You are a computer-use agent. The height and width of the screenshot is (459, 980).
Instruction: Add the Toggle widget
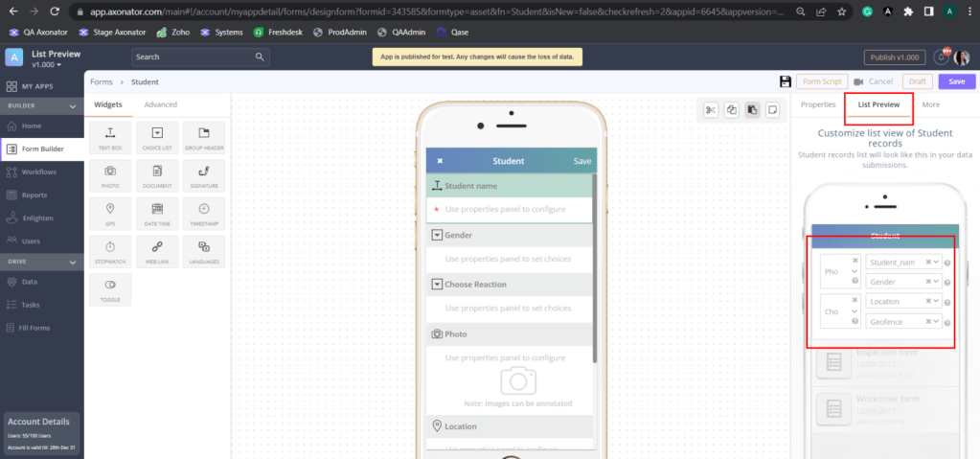click(x=109, y=288)
